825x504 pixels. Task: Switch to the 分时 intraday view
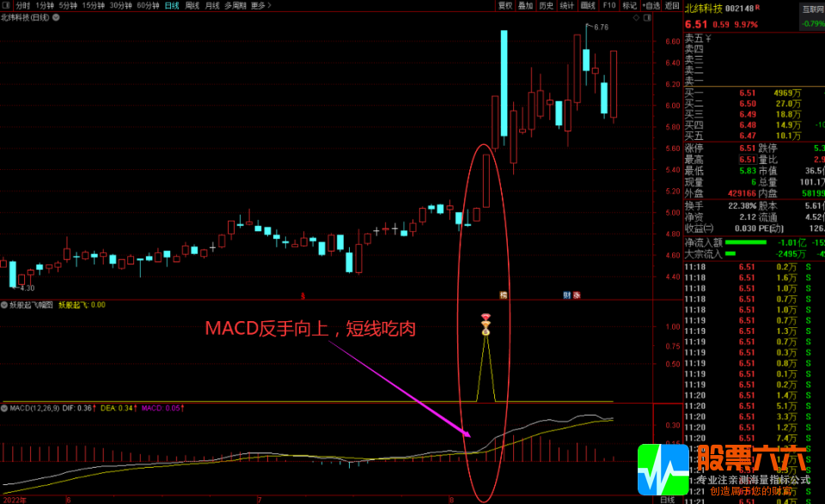(22, 5)
